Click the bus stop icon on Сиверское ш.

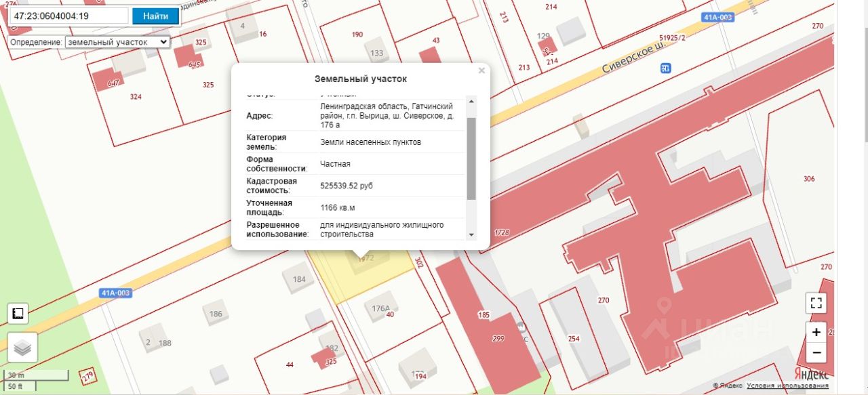point(666,68)
